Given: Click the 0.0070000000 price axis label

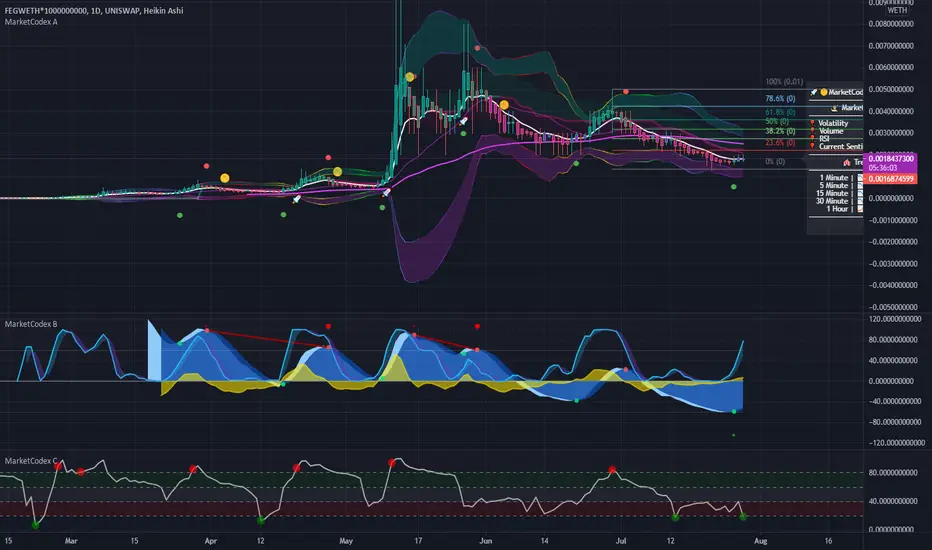Looking at the screenshot, I should coord(891,46).
